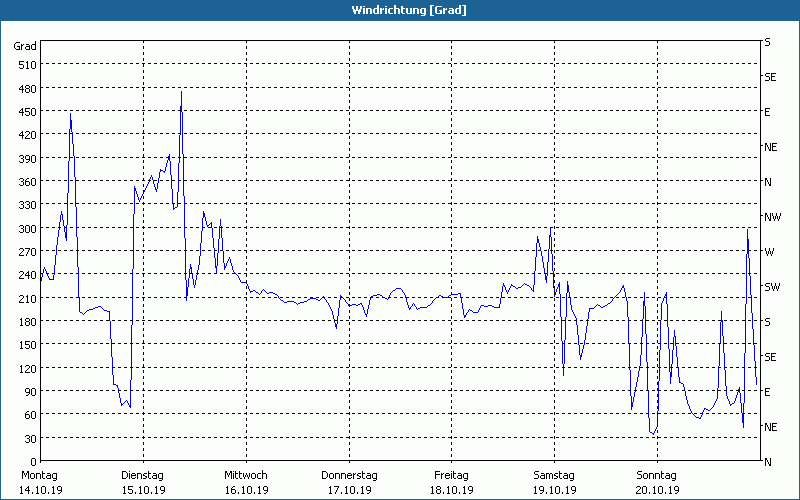Image resolution: width=800 pixels, height=500 pixels.
Task: Select the "300" axis value
Action: 27,229
